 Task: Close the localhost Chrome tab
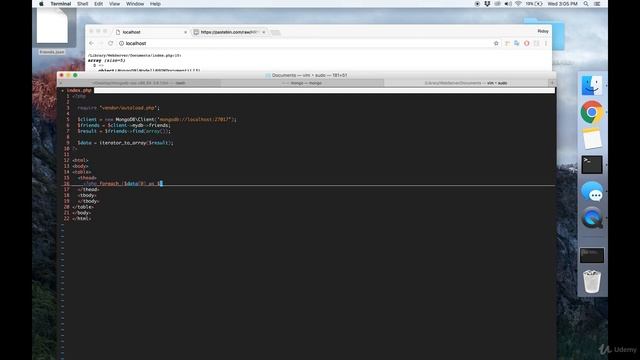185,32
